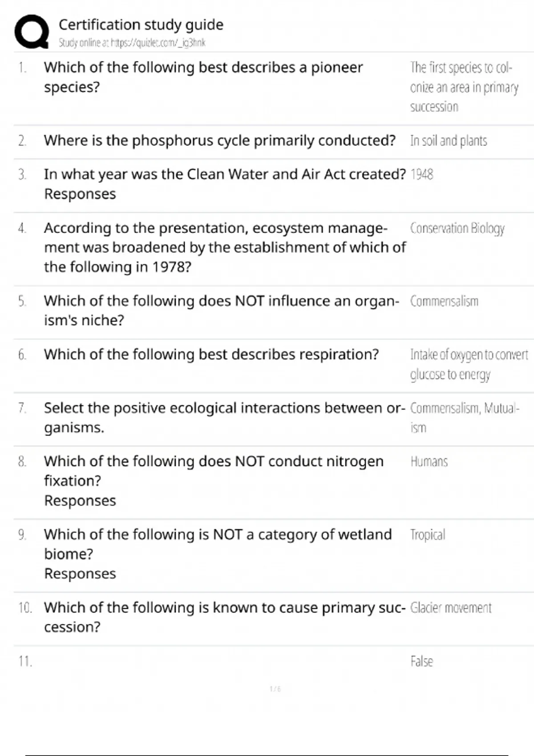
Task: Select the ecosystem management question
Action: tap(225, 247)
